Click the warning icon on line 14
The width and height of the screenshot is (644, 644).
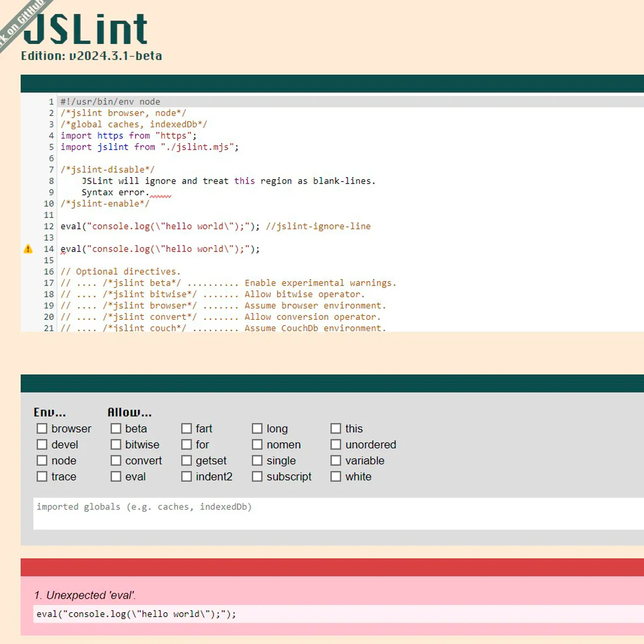[x=28, y=249]
